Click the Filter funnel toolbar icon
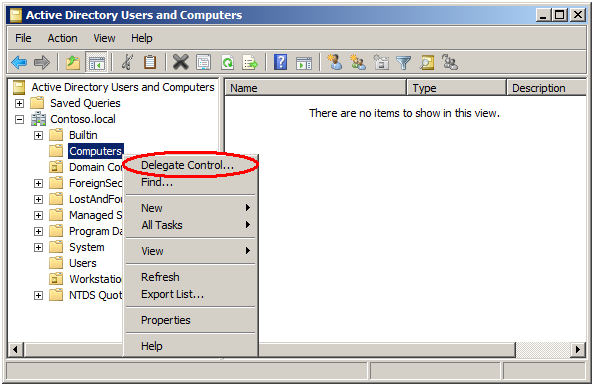Screen dimensions: 594x386 (x=404, y=63)
